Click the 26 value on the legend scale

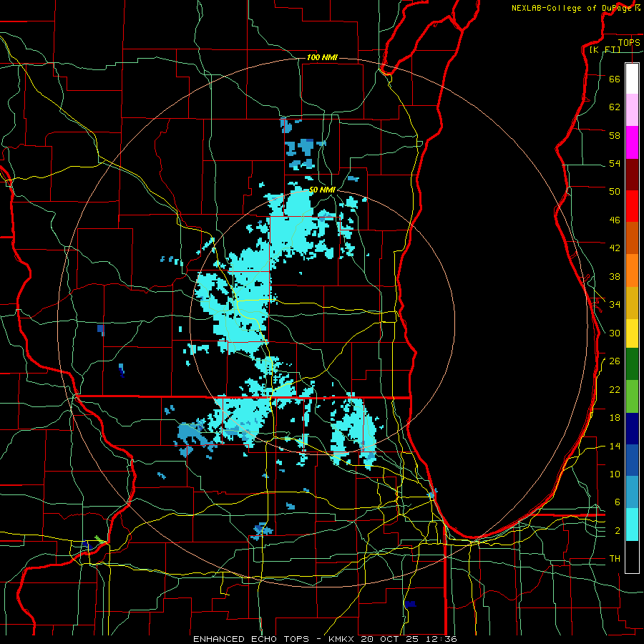click(615, 361)
